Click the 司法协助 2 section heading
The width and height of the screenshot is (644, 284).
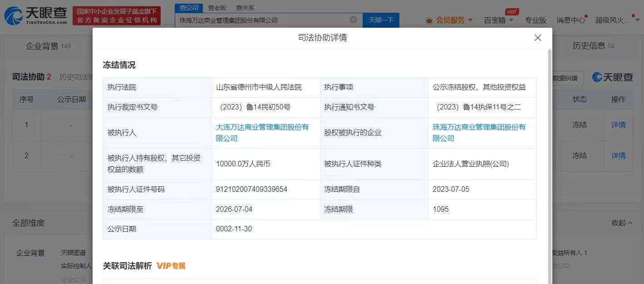tap(32, 77)
